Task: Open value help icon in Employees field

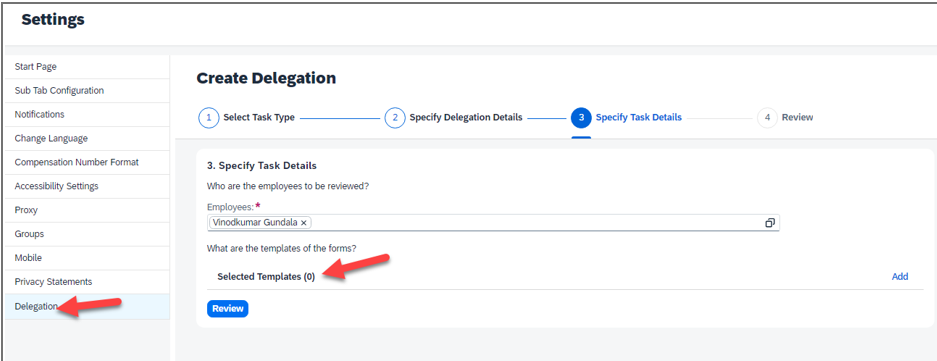Action: [x=770, y=223]
